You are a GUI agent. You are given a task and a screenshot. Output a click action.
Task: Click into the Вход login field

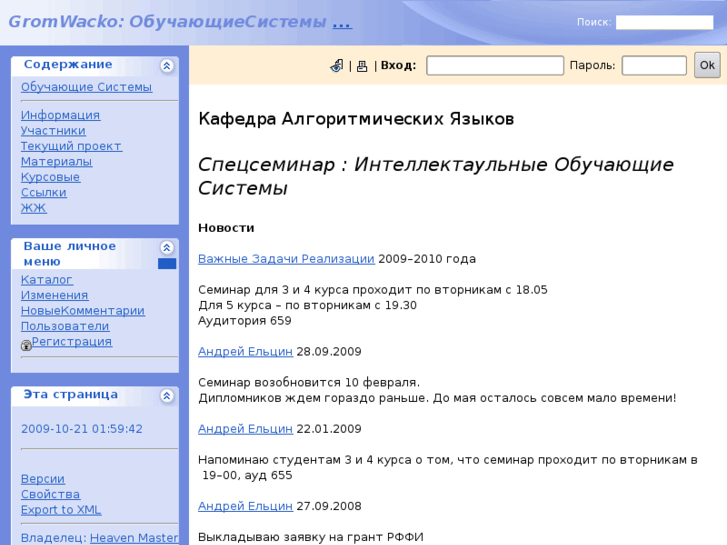coord(495,65)
